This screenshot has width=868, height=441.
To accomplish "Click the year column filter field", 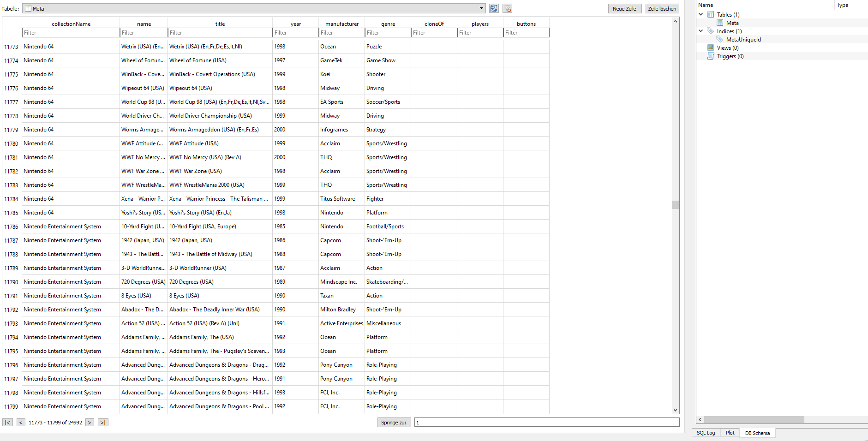I will (x=296, y=33).
